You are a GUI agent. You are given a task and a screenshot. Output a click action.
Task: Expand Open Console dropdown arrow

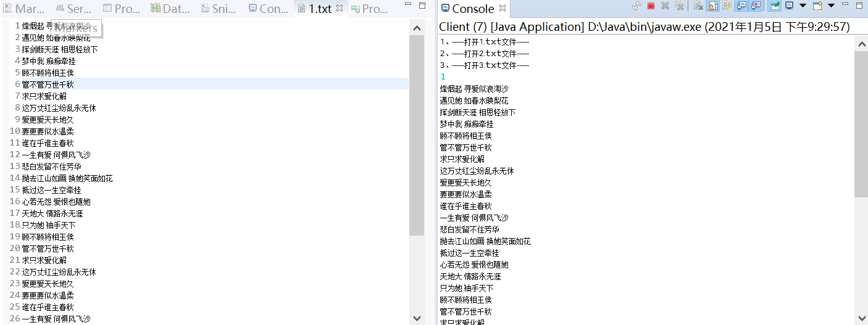831,6
